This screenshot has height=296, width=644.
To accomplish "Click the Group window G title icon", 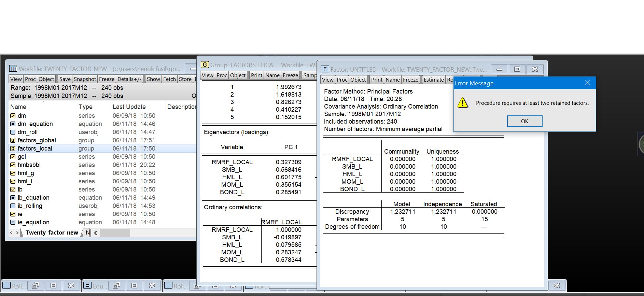I will pos(205,65).
